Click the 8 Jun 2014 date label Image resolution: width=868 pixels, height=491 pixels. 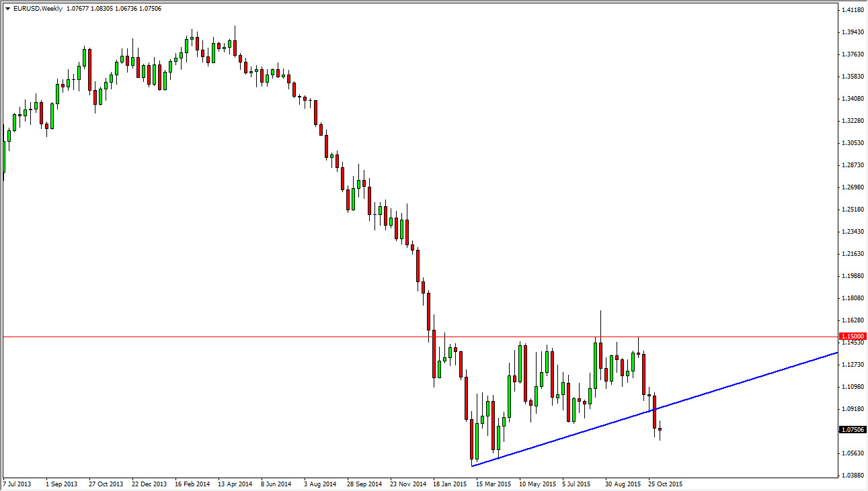277,483
